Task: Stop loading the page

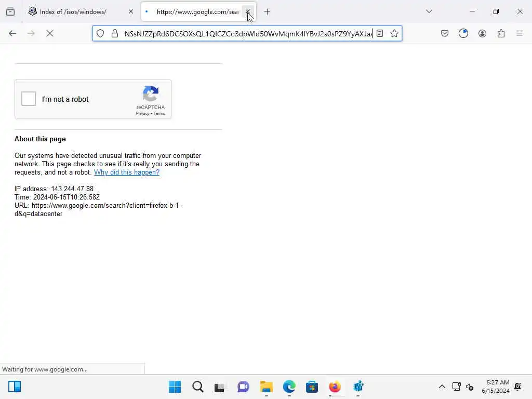Action: pos(50,33)
